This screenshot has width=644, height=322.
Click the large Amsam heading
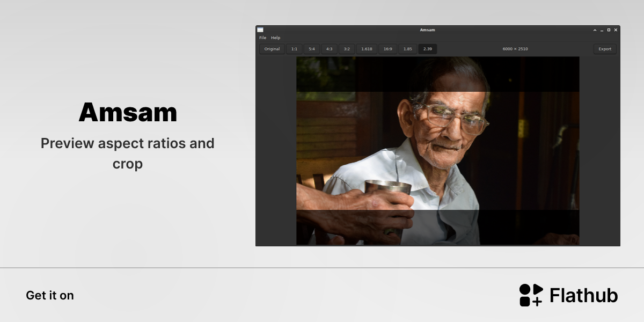click(x=128, y=113)
